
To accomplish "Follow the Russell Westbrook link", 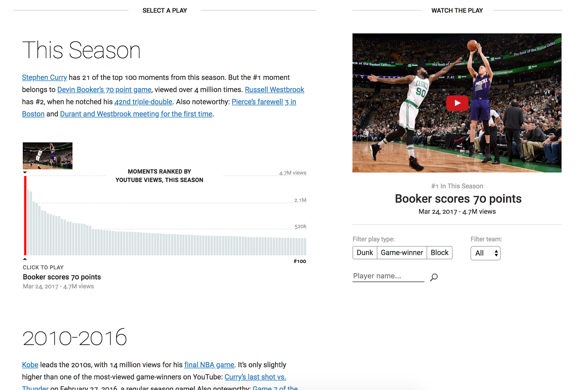I will tap(275, 90).
